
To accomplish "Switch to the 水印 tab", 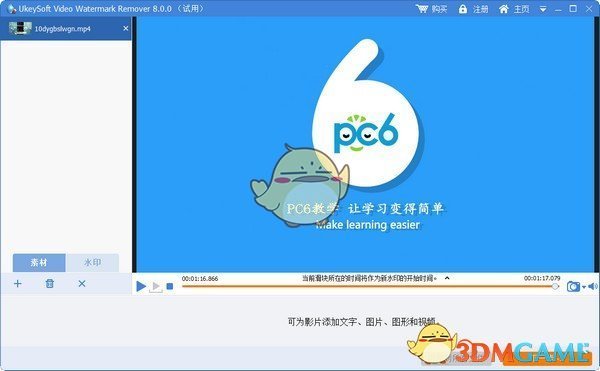I will click(x=92, y=262).
